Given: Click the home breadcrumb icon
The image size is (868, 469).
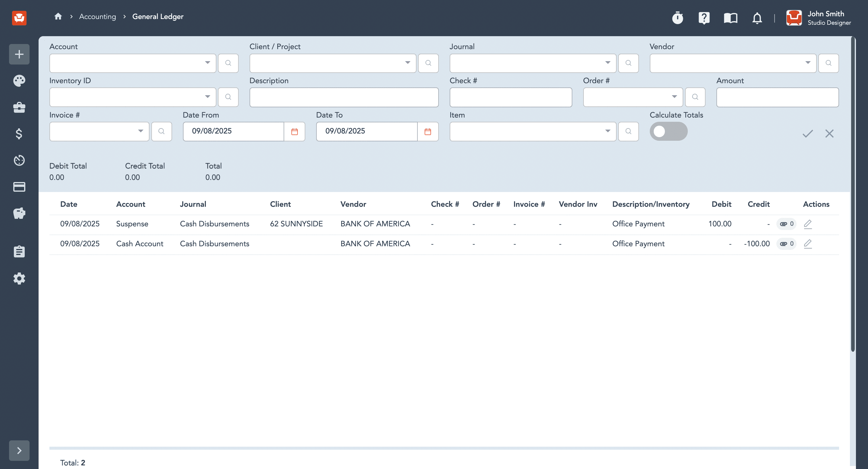Looking at the screenshot, I should click(x=58, y=16).
